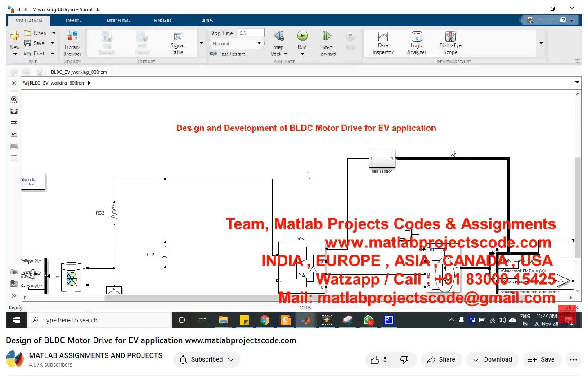Click the Run simulation button
The image size is (588, 376).
click(302, 36)
